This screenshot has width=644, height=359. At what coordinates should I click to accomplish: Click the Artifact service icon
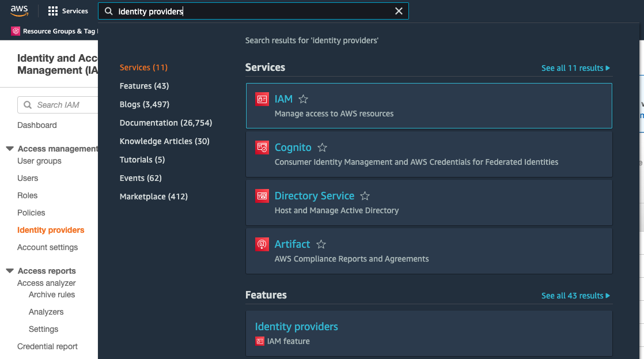262,244
